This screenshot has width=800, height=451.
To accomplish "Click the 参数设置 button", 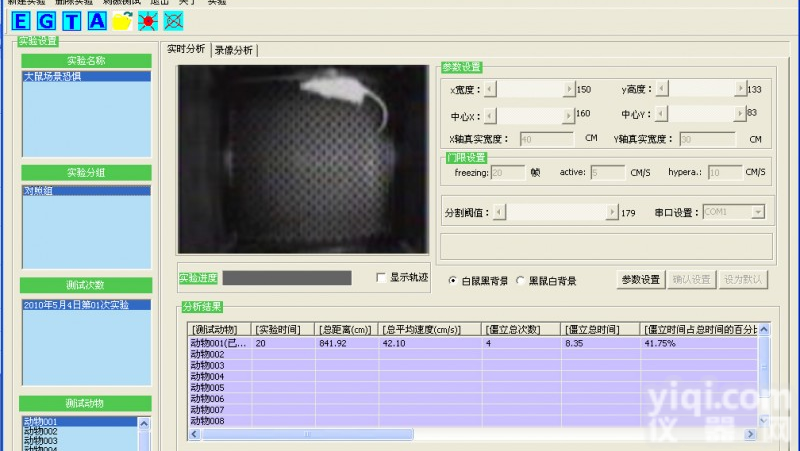I will (x=640, y=280).
